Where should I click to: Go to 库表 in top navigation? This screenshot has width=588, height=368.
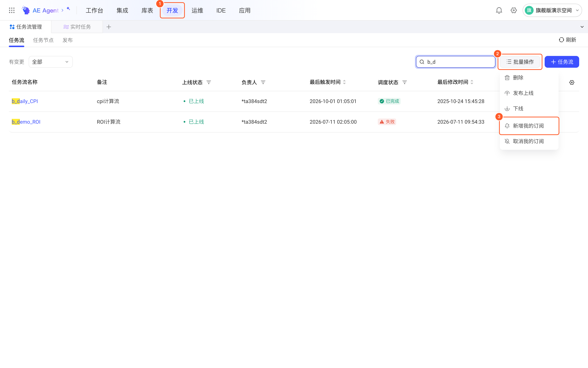click(x=147, y=10)
